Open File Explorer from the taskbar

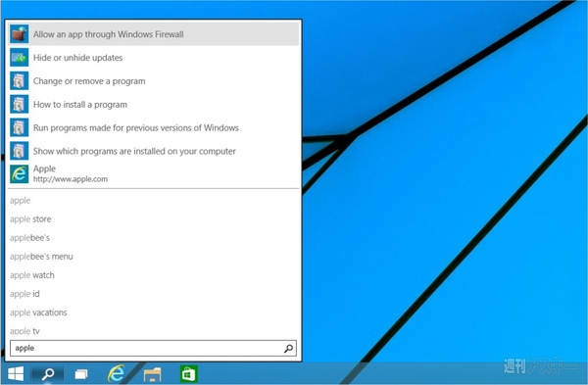(x=152, y=374)
